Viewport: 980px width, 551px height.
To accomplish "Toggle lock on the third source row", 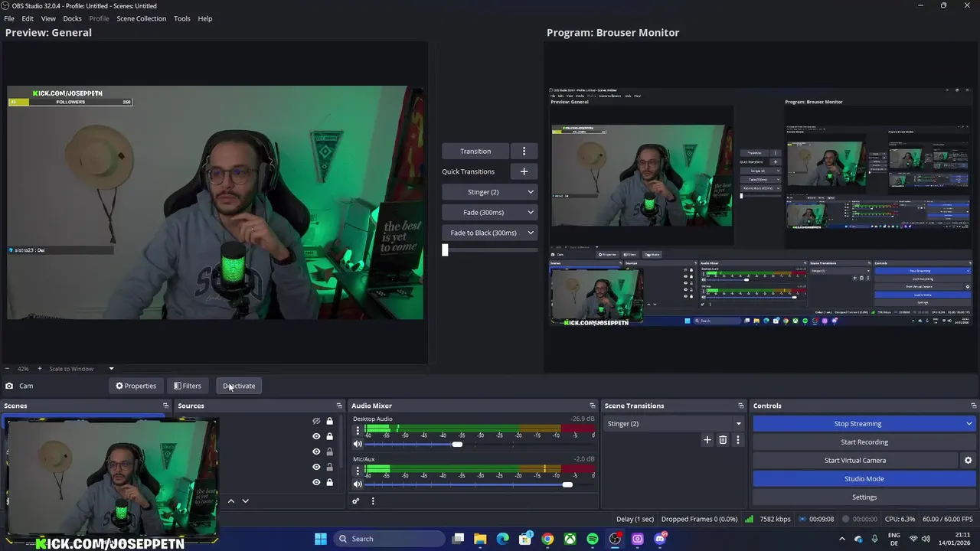I will point(330,452).
